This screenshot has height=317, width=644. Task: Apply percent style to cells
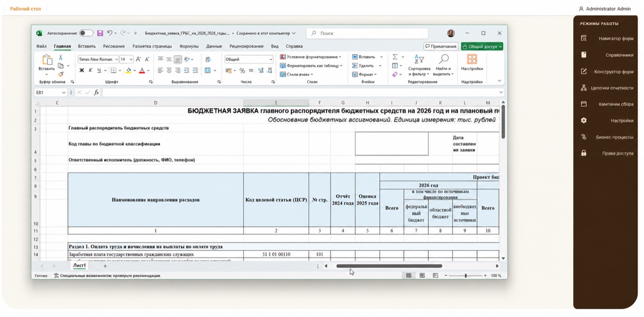click(242, 70)
